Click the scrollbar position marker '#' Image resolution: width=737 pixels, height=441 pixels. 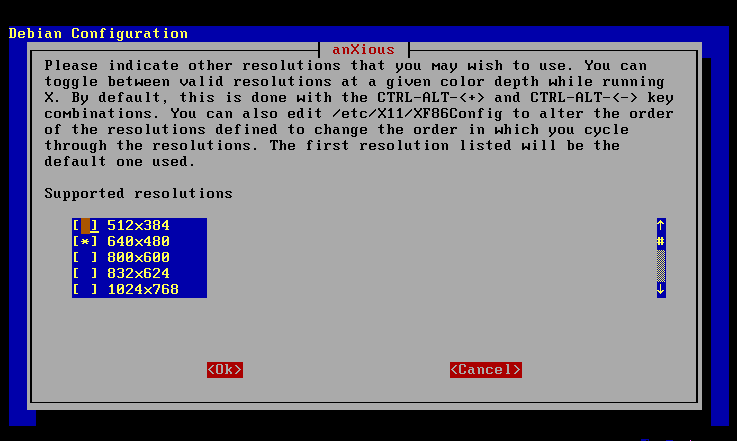coord(661,242)
